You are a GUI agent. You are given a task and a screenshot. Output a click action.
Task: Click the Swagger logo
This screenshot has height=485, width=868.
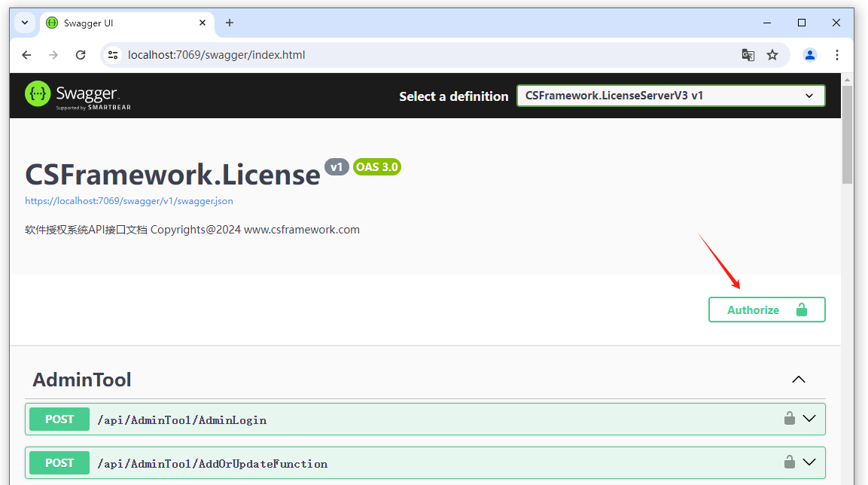coord(78,95)
